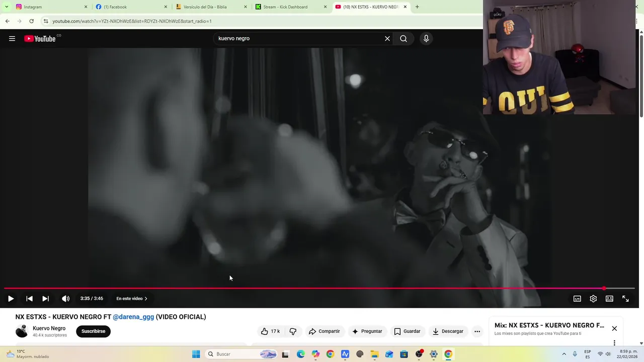Go to the YouTube home logo

(41, 39)
